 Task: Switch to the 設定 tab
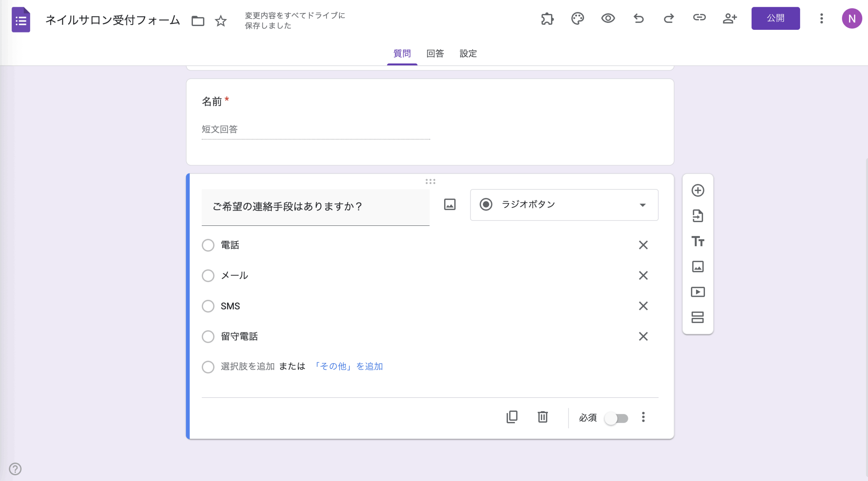pyautogui.click(x=468, y=54)
